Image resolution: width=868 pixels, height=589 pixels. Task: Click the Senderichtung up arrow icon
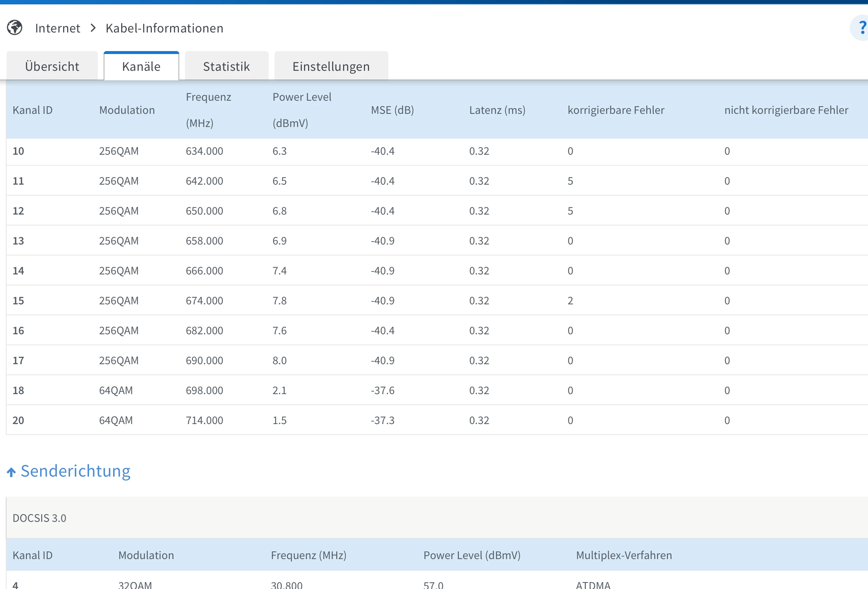pos(11,472)
